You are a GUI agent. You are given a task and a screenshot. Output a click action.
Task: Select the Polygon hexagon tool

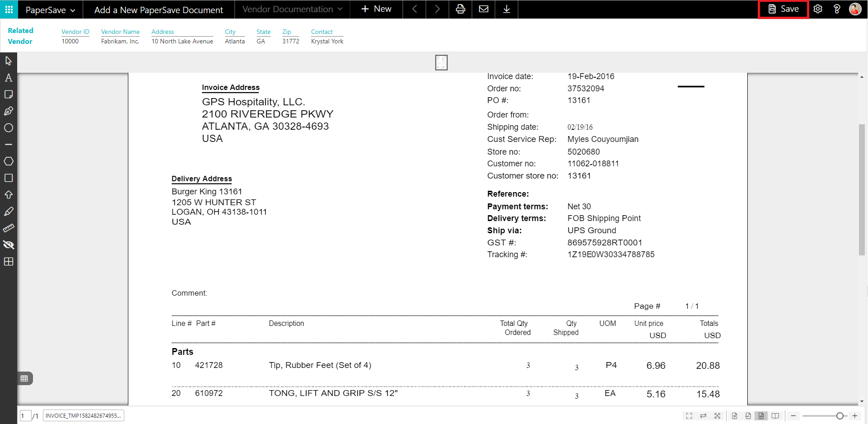click(x=8, y=161)
